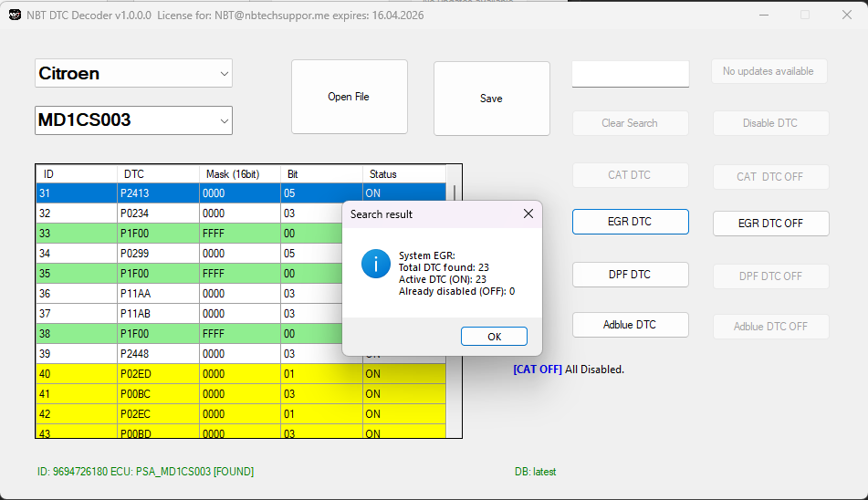Open the Citroen brand dropdown
The height and width of the screenshot is (500, 868).
point(133,73)
